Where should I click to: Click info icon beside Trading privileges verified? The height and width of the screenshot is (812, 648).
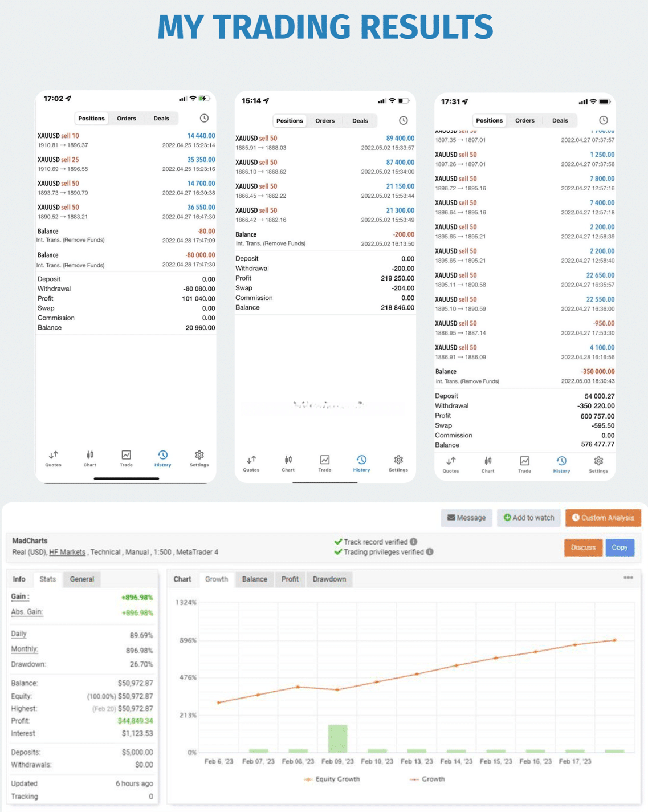point(430,551)
